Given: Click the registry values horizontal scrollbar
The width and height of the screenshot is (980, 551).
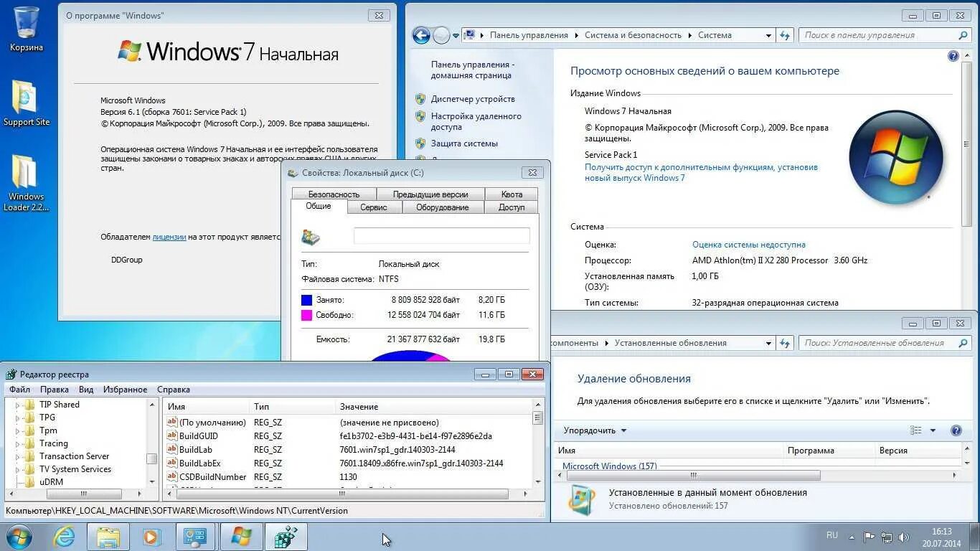Looking at the screenshot, I should click(x=342, y=494).
